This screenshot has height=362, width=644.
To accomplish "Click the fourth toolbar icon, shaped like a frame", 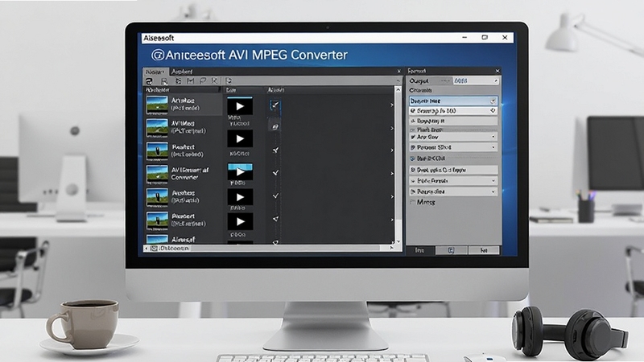I will 190,81.
